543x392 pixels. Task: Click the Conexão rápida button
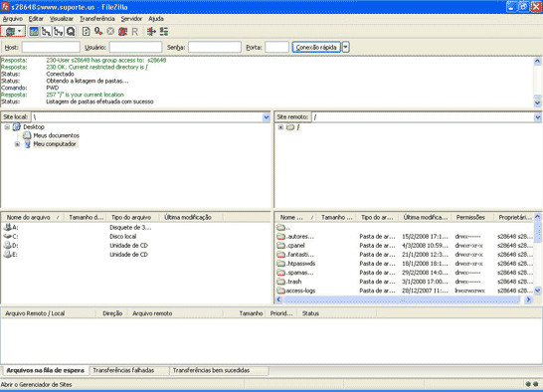click(316, 47)
